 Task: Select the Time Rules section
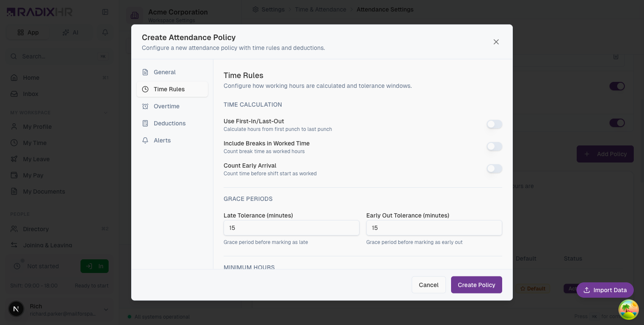click(x=172, y=89)
